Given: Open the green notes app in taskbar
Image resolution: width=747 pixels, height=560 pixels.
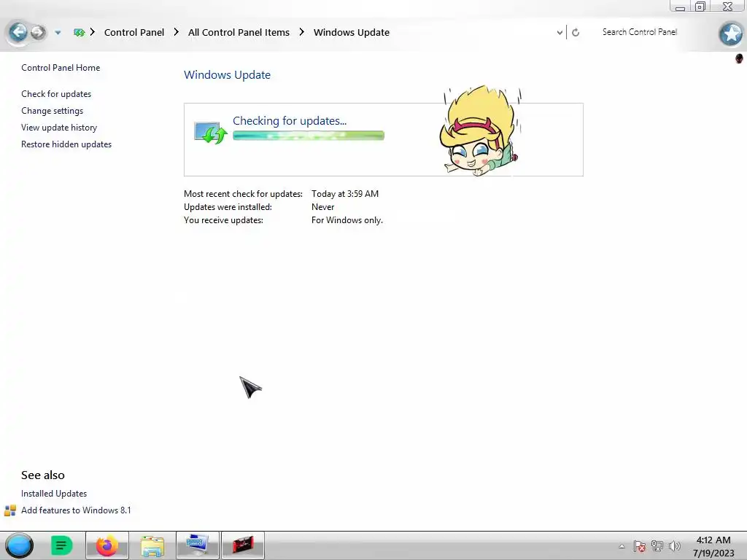Looking at the screenshot, I should click(61, 545).
